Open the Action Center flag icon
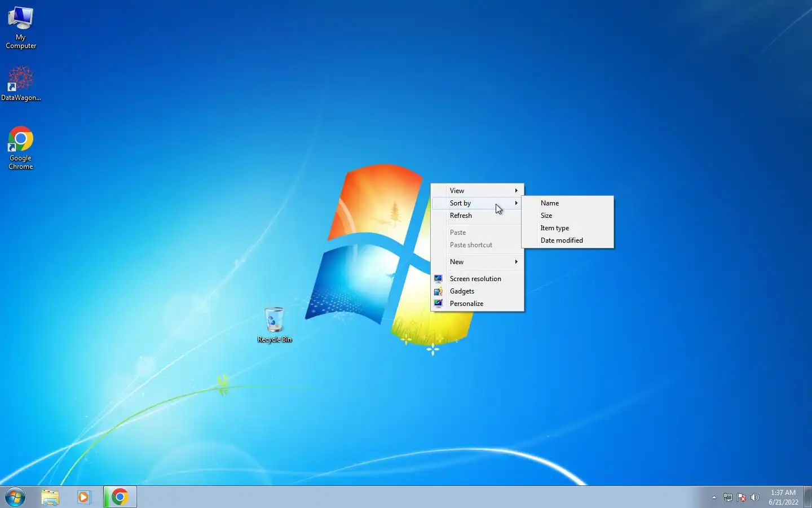Screen dimensions: 812x508 [x=742, y=498]
